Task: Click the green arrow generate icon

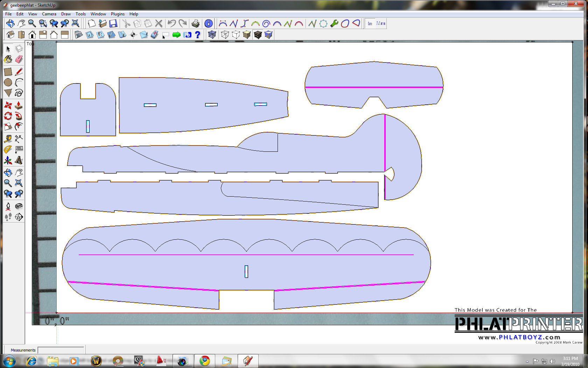Action: [x=176, y=35]
